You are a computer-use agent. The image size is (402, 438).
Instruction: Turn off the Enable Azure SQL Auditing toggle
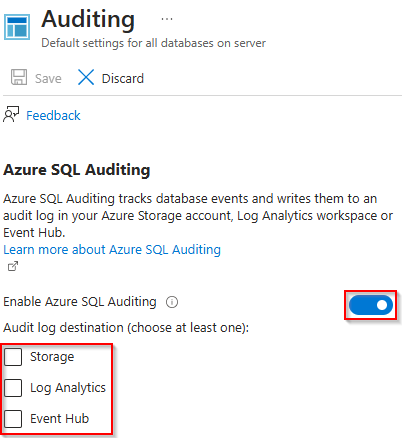click(371, 305)
